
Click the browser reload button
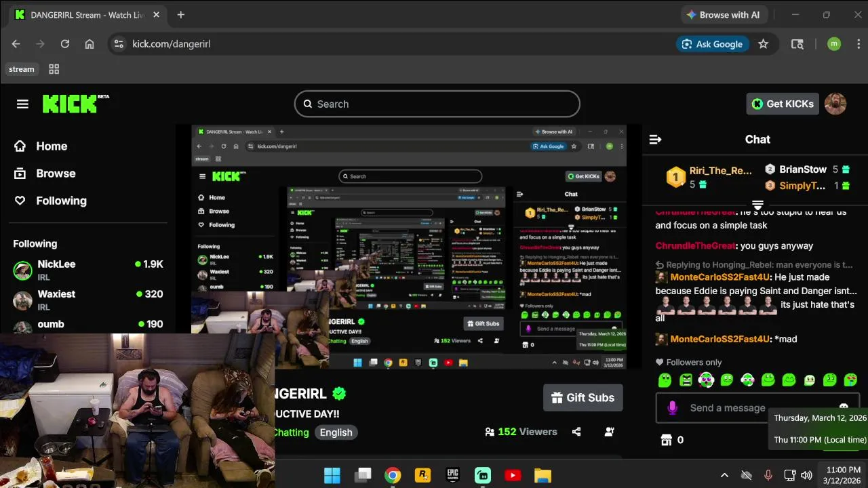tap(64, 44)
